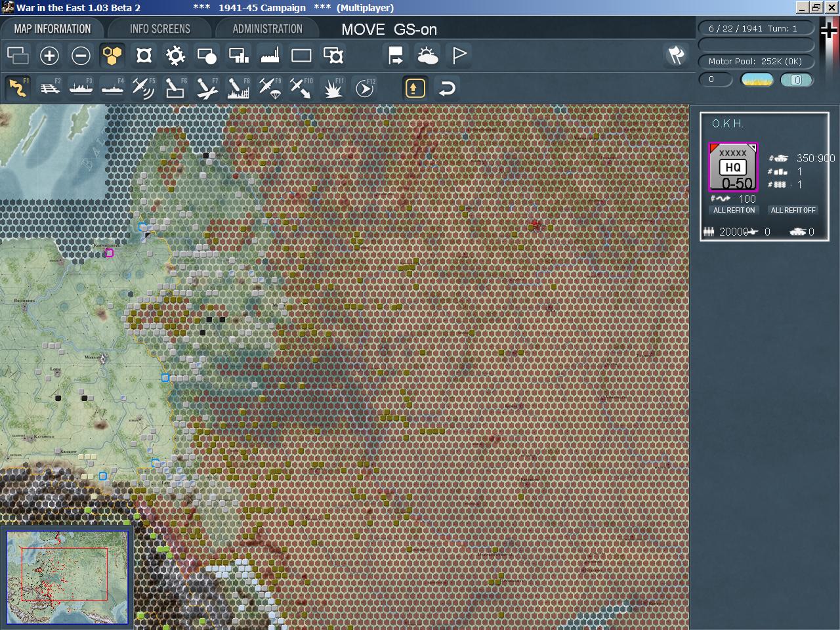The width and height of the screenshot is (840, 630).
Task: Click the ALL REFIT OFF button
Action: (x=793, y=210)
